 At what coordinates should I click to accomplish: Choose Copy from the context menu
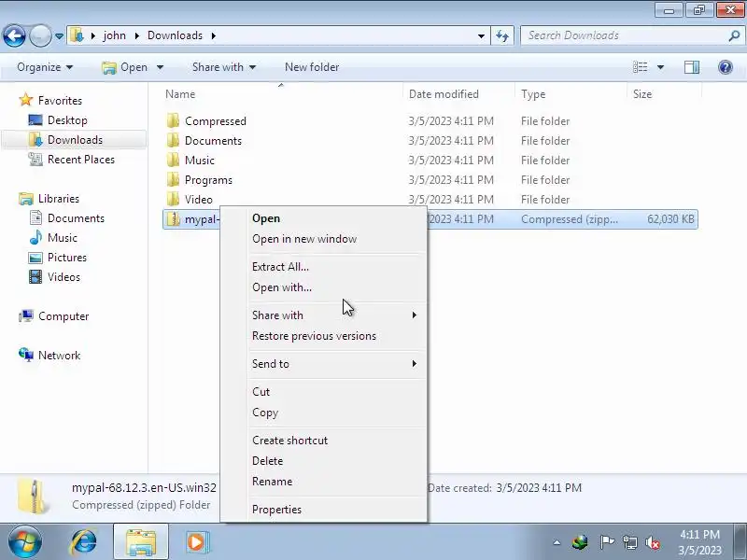coord(265,413)
